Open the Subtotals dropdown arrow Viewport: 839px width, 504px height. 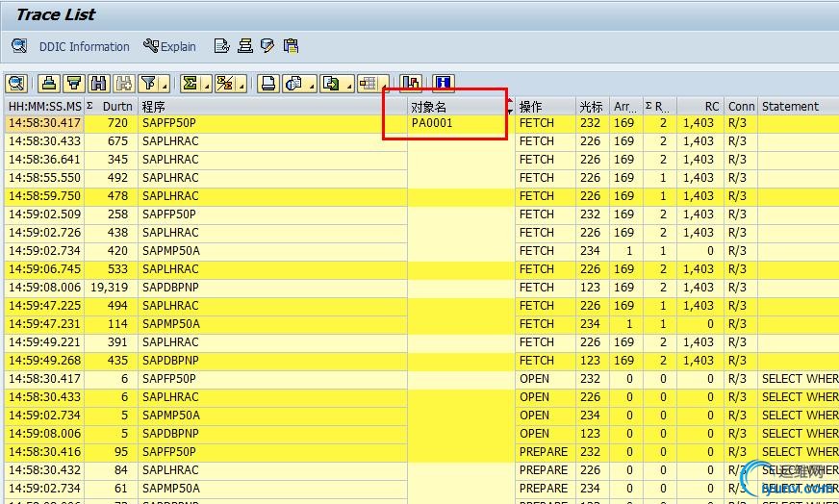tap(242, 84)
